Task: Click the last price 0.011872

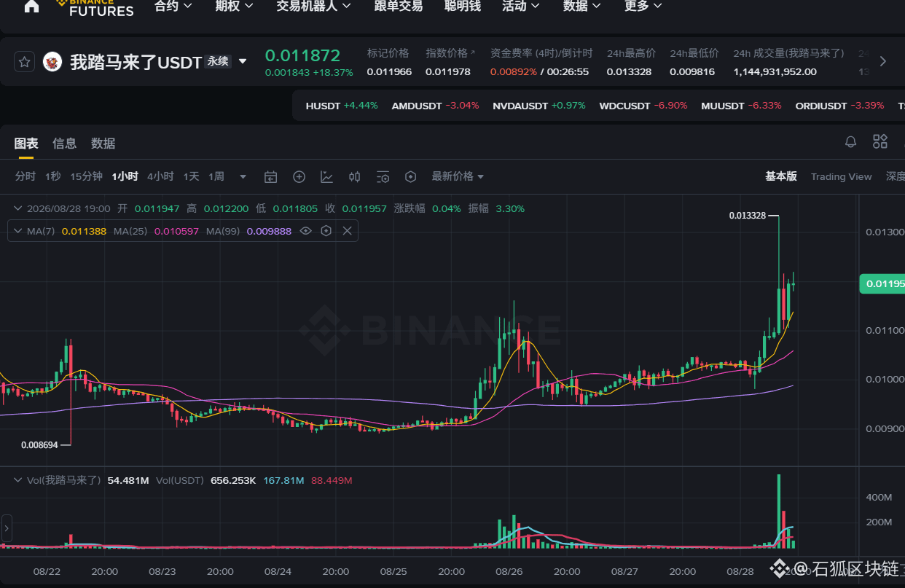Action: click(302, 55)
